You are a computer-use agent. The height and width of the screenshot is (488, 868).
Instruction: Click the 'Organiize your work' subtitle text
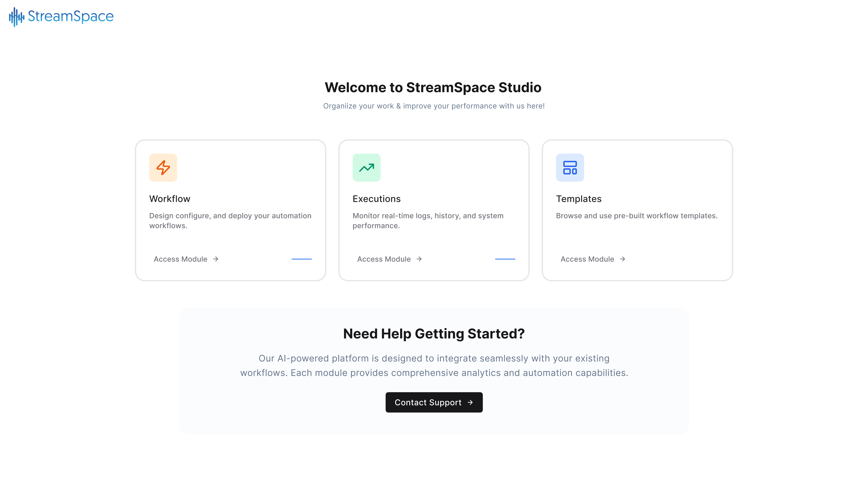point(434,106)
